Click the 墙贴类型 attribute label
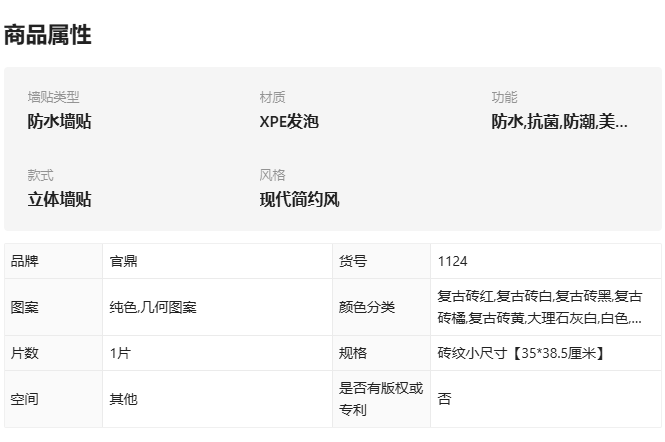This screenshot has height=442, width=665. click(53, 97)
